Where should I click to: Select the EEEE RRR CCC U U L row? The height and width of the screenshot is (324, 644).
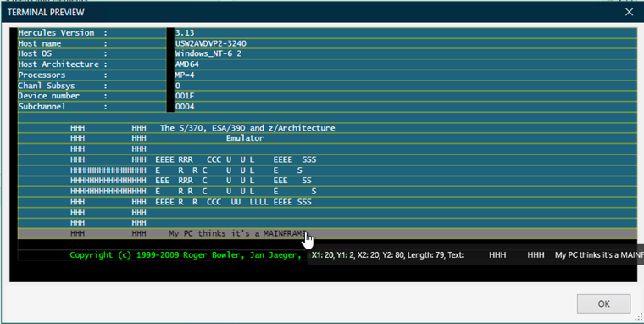click(327, 159)
